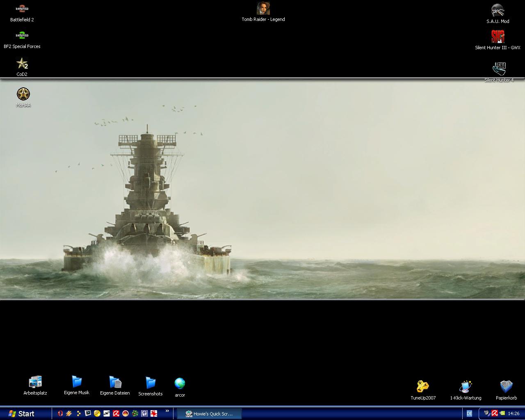Image resolution: width=525 pixels, height=420 pixels.
Task: Select the Papierkorb recycle bin
Action: pyautogui.click(x=507, y=390)
